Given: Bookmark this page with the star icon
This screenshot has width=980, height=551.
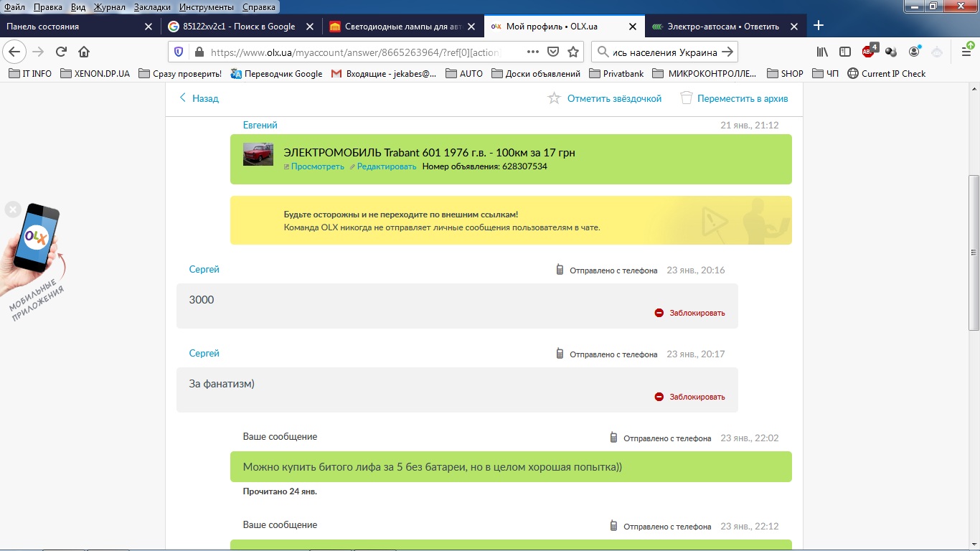Looking at the screenshot, I should pyautogui.click(x=573, y=52).
